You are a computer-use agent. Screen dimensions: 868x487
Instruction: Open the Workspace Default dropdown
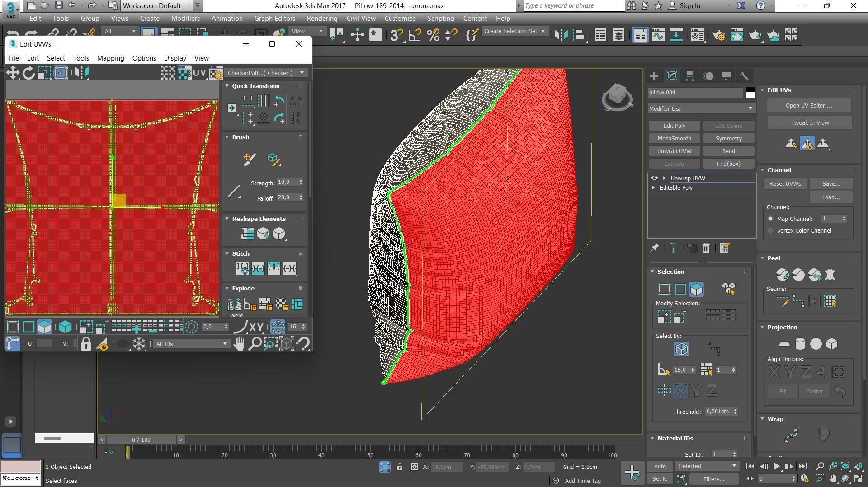[x=156, y=6]
